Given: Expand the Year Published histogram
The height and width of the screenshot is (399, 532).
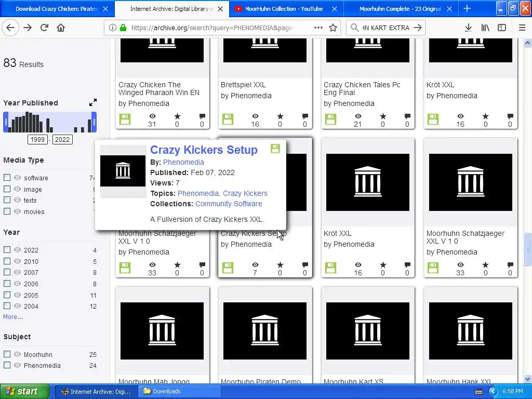Looking at the screenshot, I should click(x=92, y=102).
